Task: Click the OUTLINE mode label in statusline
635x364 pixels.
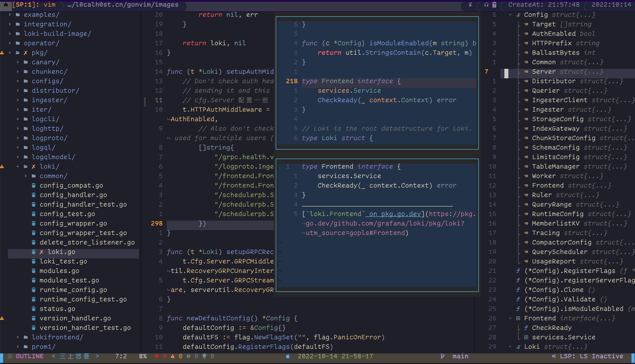Action: coord(30,356)
